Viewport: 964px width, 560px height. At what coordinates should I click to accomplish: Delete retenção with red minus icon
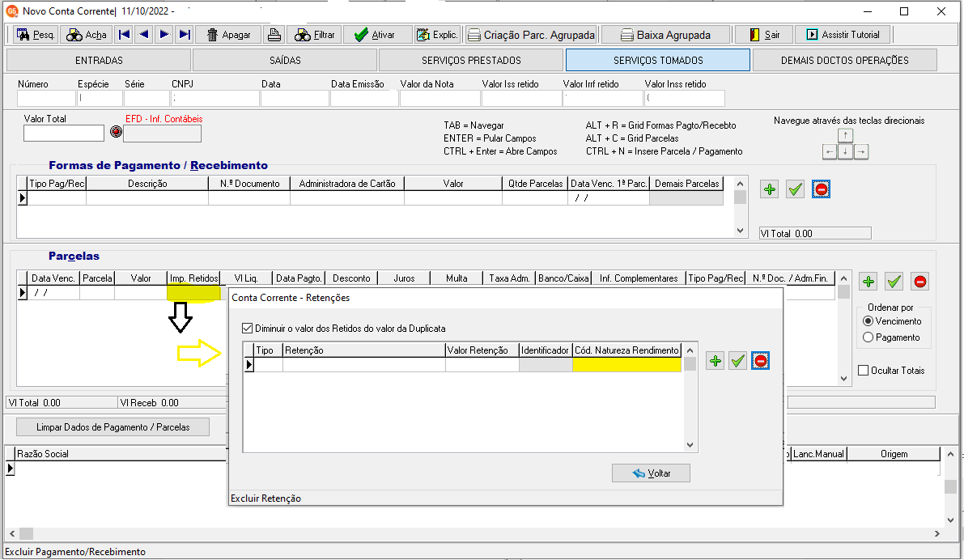pos(761,361)
